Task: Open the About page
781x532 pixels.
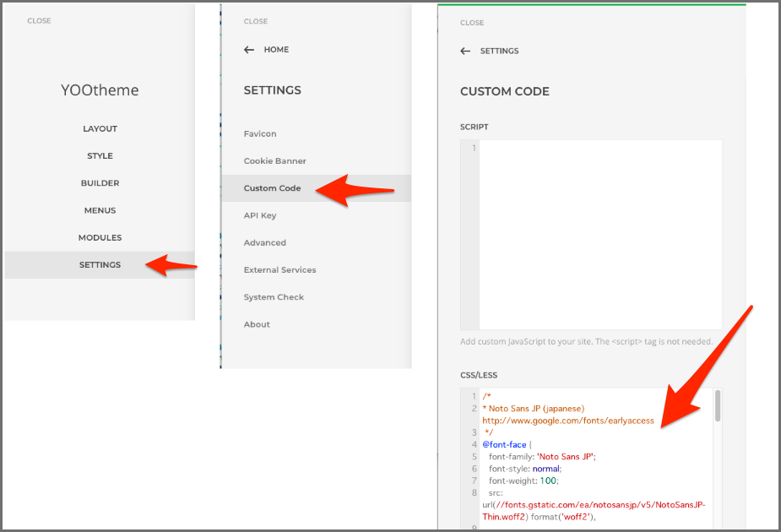Action: point(257,324)
